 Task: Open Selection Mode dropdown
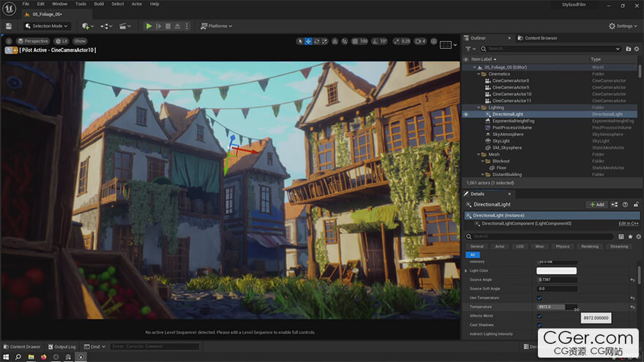pos(46,26)
